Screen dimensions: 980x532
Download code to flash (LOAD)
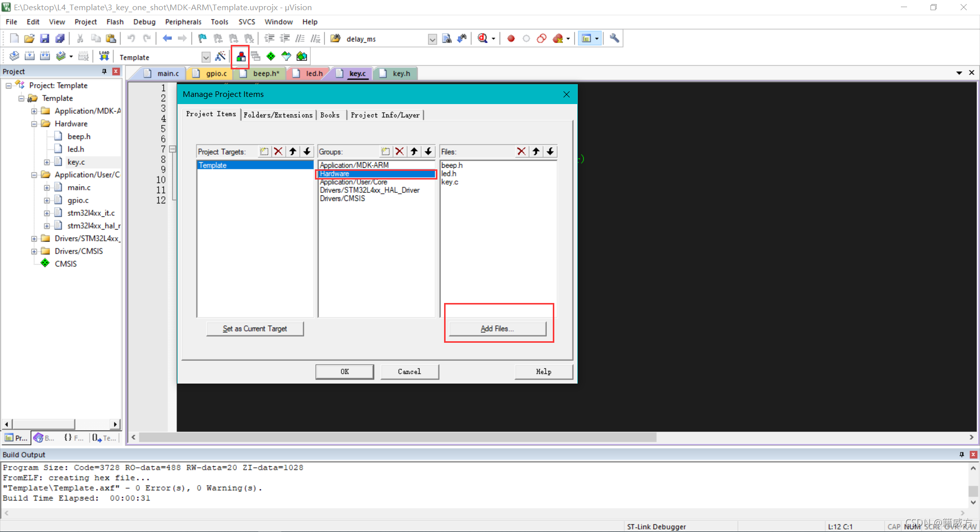104,56
